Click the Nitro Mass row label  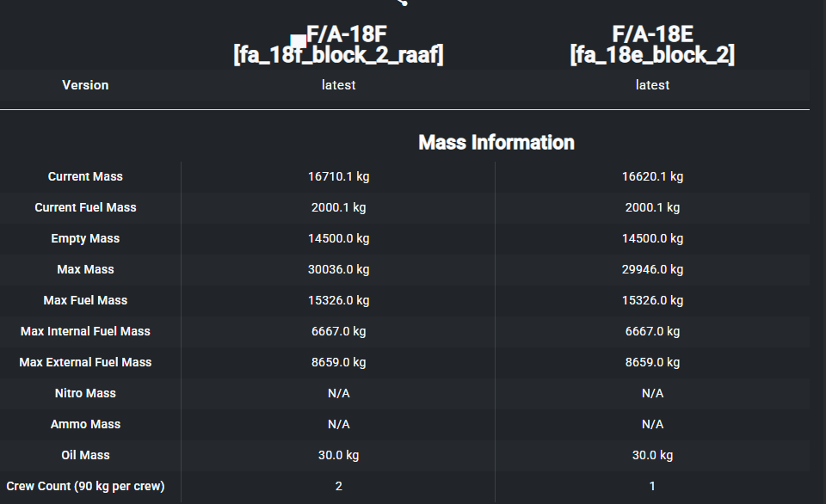tap(85, 393)
